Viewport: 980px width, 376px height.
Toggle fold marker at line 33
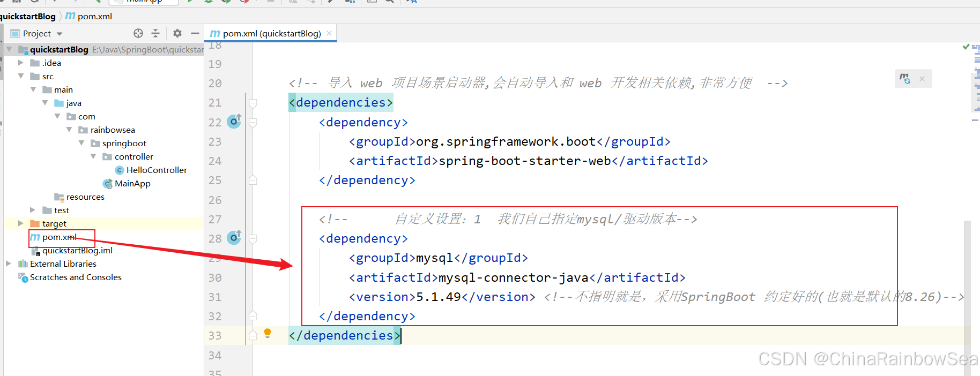pos(253,335)
